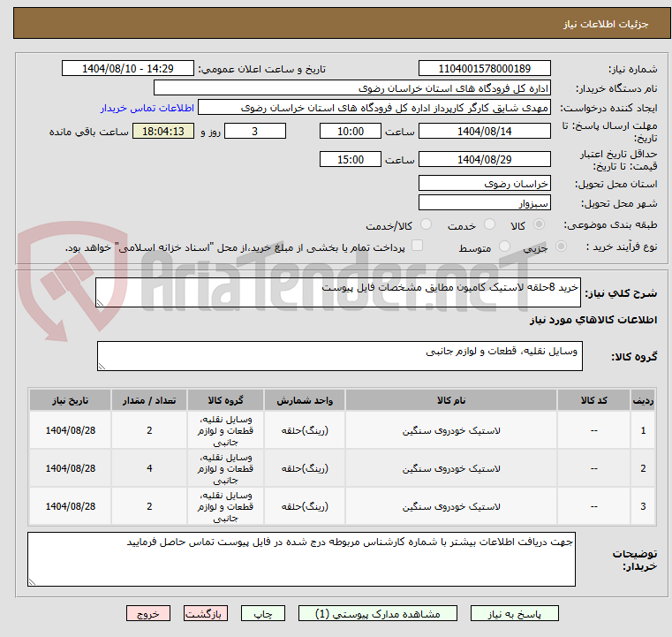Open اطلاعات تماس خریدار link

click(x=147, y=108)
